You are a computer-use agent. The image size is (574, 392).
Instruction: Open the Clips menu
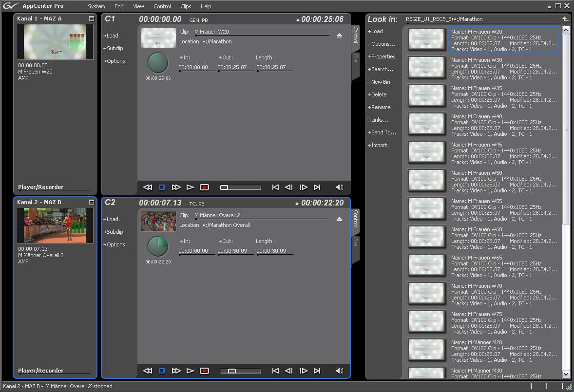(x=186, y=6)
